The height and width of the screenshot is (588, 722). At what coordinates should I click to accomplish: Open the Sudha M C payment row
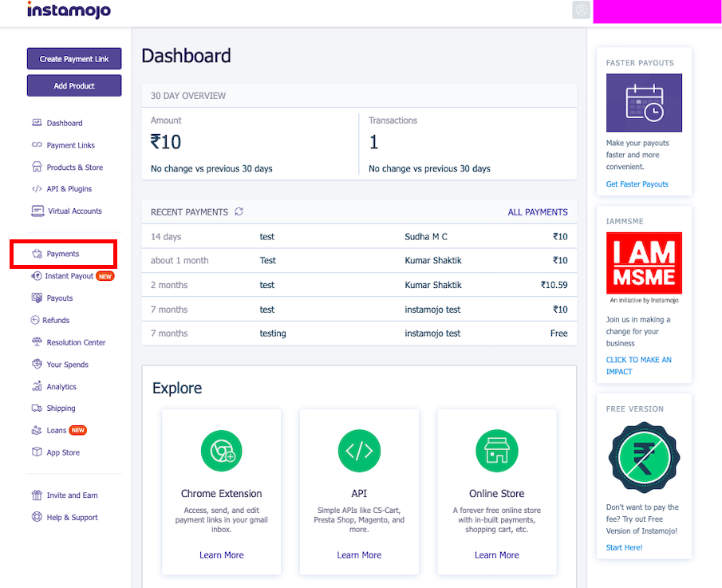point(359,237)
